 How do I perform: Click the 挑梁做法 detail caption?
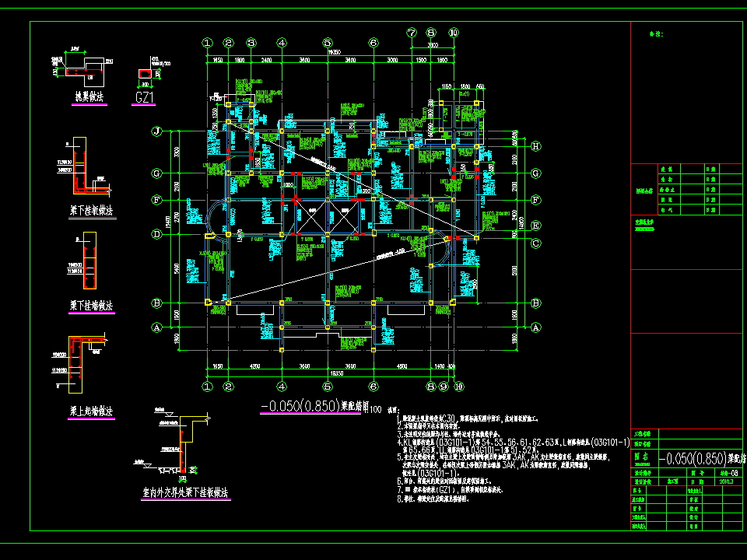[x=89, y=97]
